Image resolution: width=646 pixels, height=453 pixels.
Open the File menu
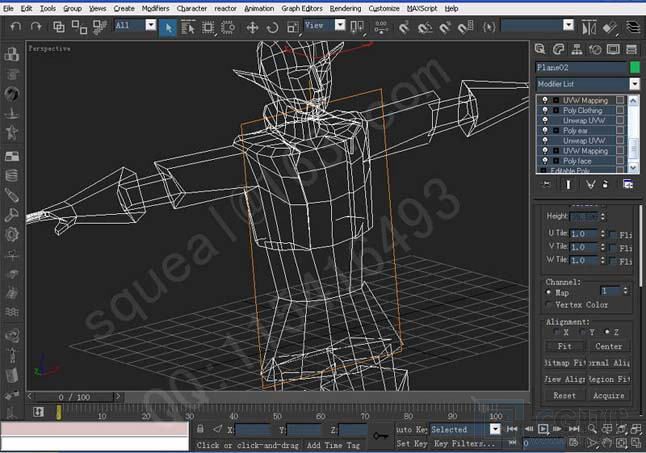point(8,8)
